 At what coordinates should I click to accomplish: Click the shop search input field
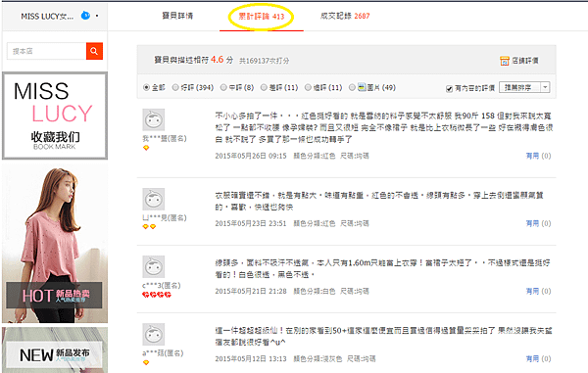pyautogui.click(x=46, y=51)
